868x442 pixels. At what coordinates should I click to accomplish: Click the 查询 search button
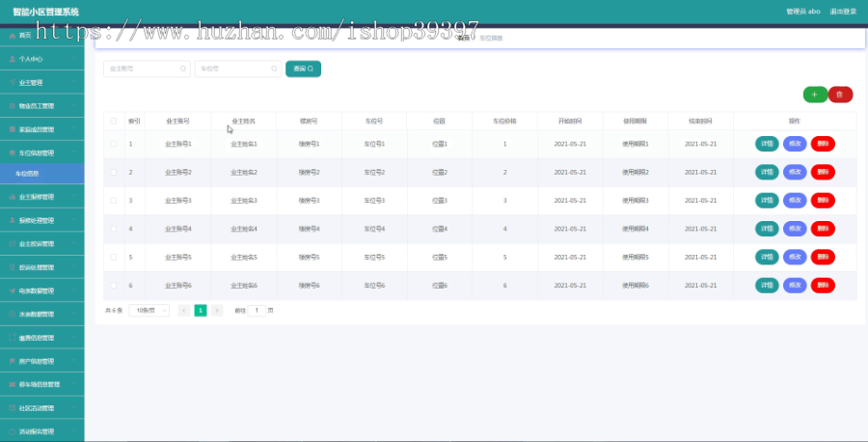click(304, 69)
